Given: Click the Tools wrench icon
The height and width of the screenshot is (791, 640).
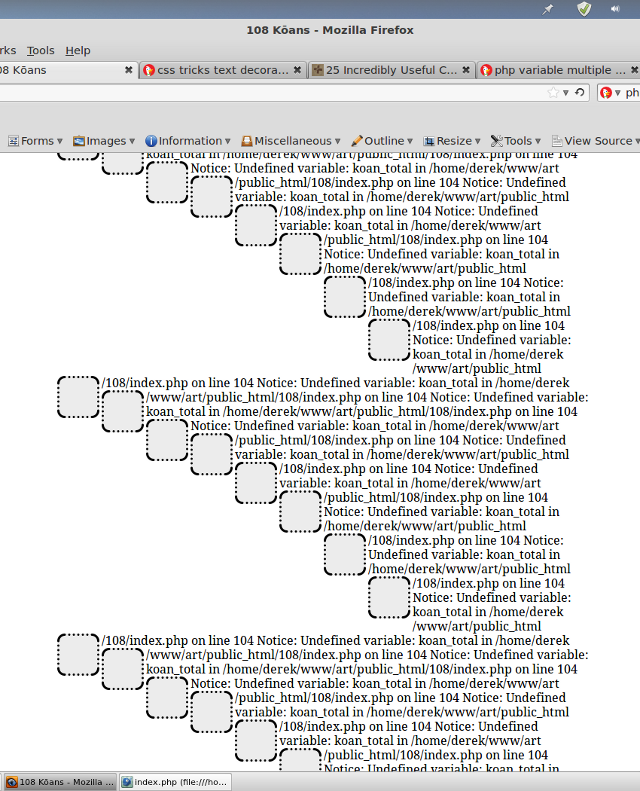Looking at the screenshot, I should [497, 141].
